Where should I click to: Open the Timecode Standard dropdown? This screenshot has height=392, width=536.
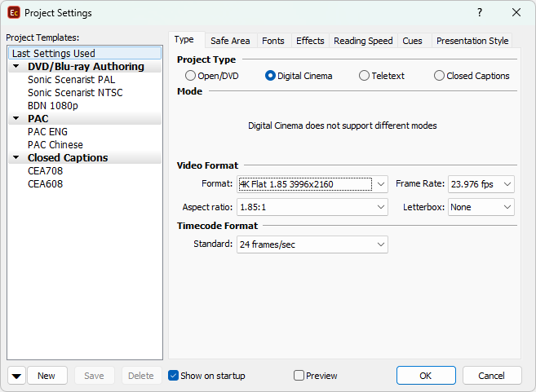click(x=380, y=244)
